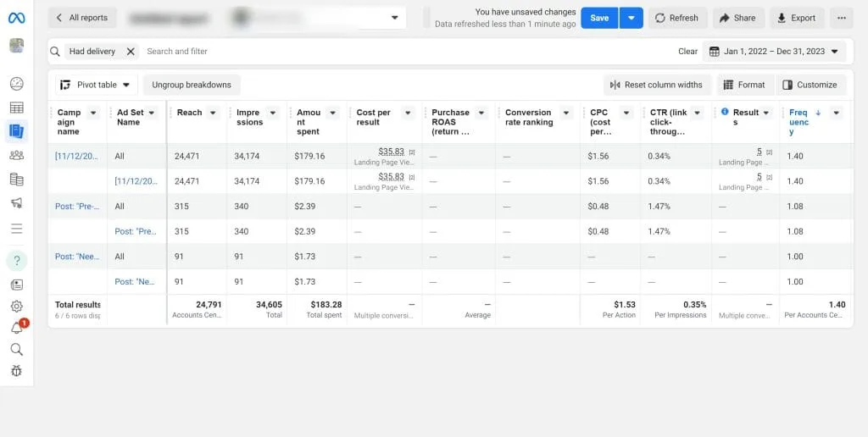Open the Post: "Ne... ad set link
868x437 pixels.
pos(136,281)
